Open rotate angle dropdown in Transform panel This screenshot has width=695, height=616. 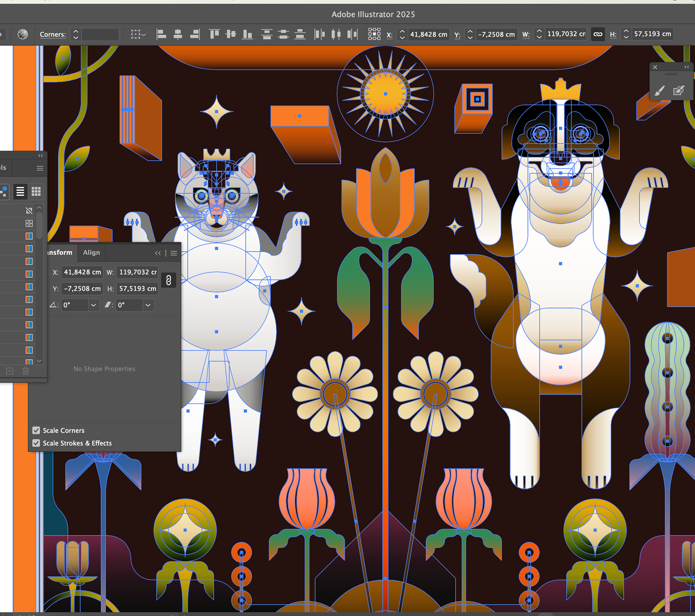pos(93,305)
